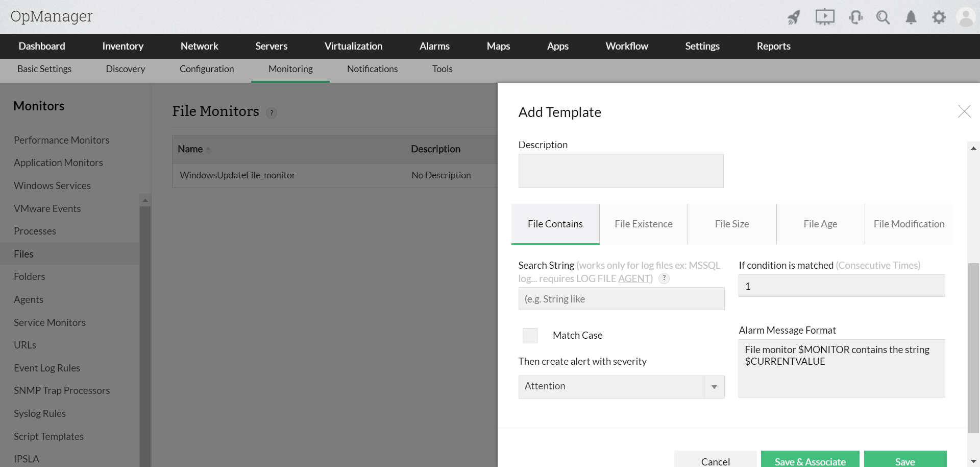
Task: Open the user profile avatar
Action: point(966,17)
